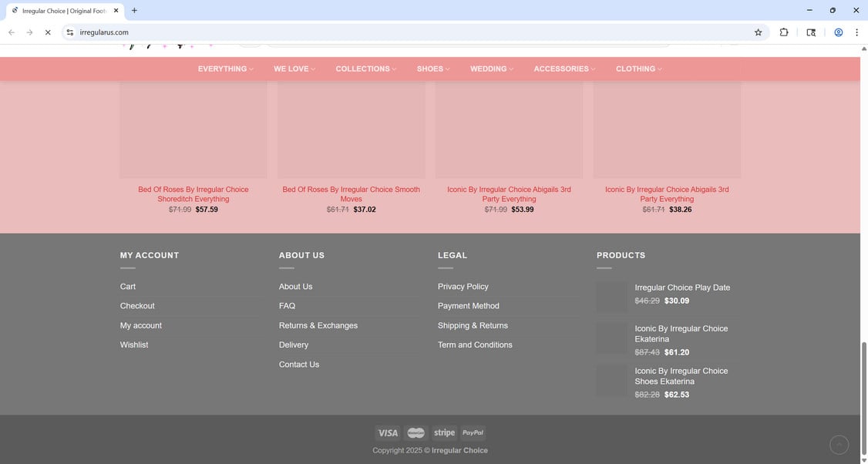Open Irregular Choice Shoes Ekaterina product
868x464 pixels.
681,376
